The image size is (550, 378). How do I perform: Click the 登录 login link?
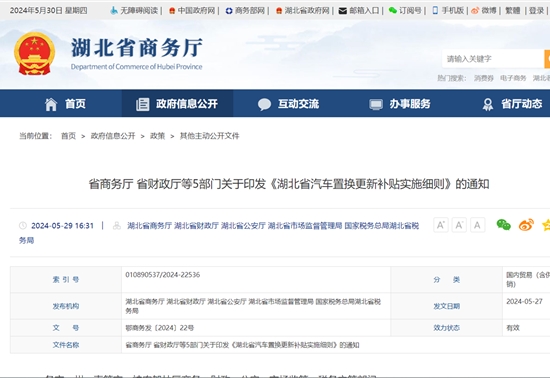pos(536,11)
